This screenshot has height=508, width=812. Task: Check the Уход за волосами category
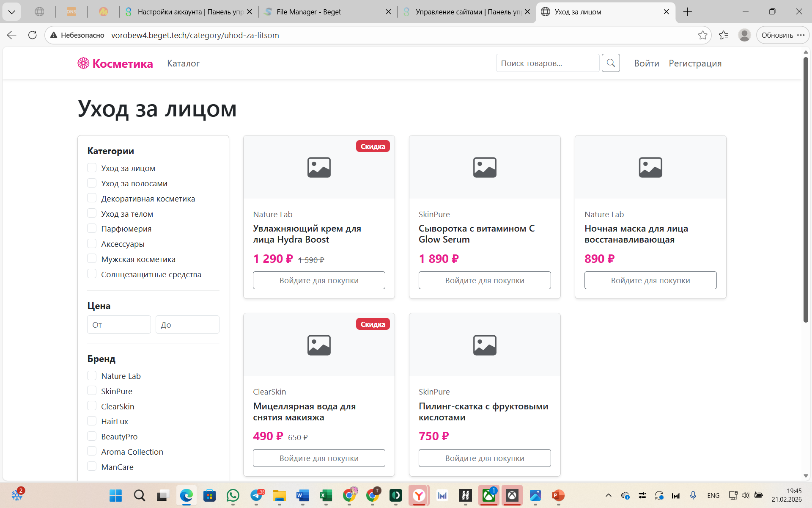[x=92, y=183]
